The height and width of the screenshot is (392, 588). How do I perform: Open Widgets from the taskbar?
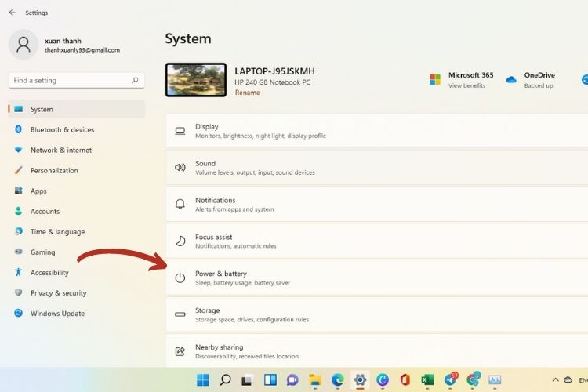(270, 380)
